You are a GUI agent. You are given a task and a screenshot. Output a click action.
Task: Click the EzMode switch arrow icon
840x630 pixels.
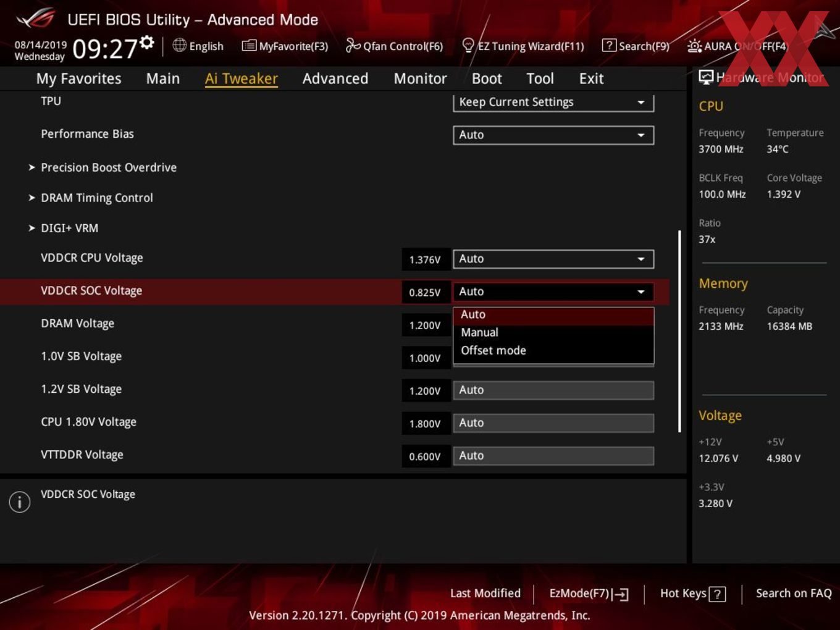pos(621,594)
